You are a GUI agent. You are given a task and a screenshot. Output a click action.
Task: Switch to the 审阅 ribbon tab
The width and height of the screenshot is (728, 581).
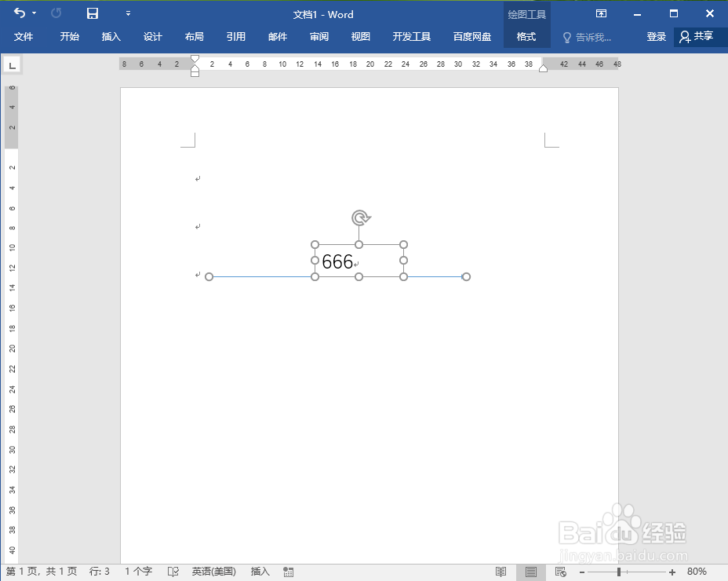[319, 37]
